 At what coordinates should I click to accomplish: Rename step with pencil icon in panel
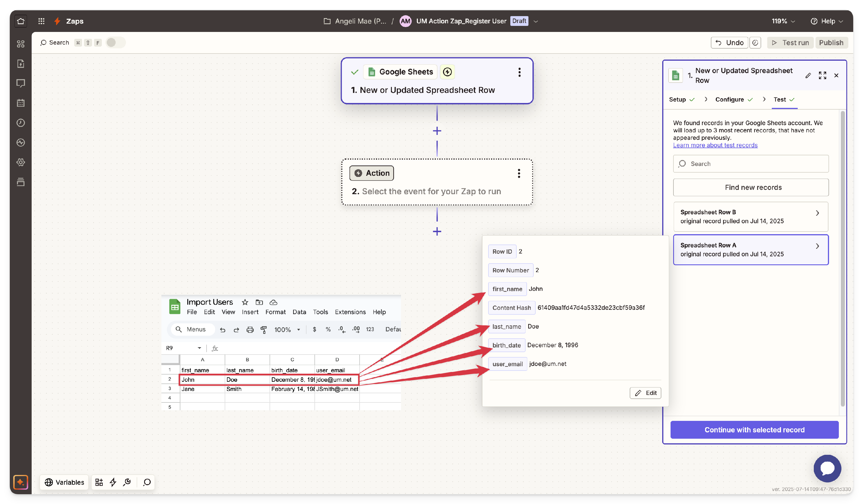coord(808,76)
